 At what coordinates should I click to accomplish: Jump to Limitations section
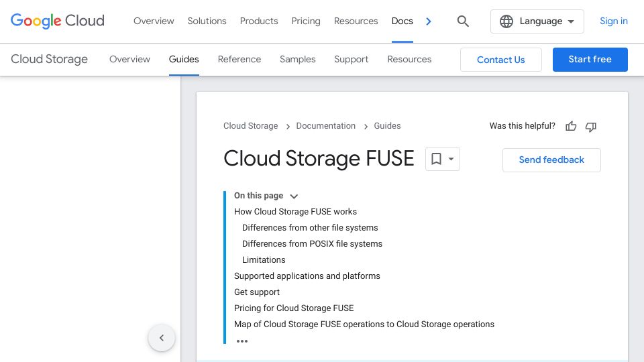[264, 260]
